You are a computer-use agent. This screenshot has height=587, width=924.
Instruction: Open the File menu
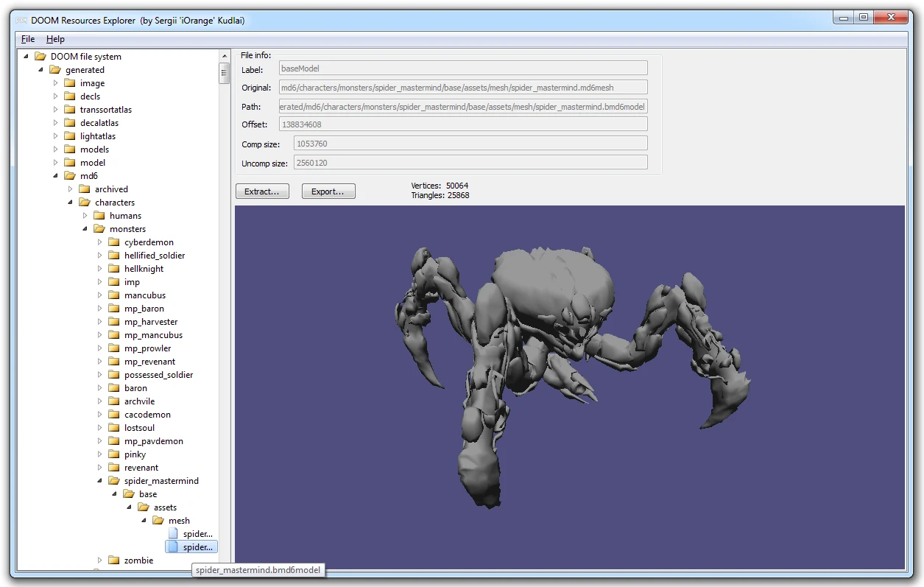[27, 38]
